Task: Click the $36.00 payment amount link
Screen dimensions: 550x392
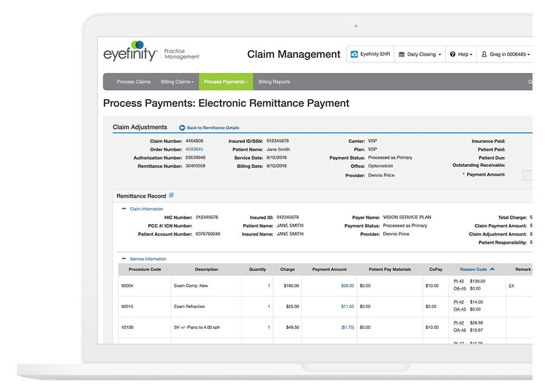Action: 348,286
